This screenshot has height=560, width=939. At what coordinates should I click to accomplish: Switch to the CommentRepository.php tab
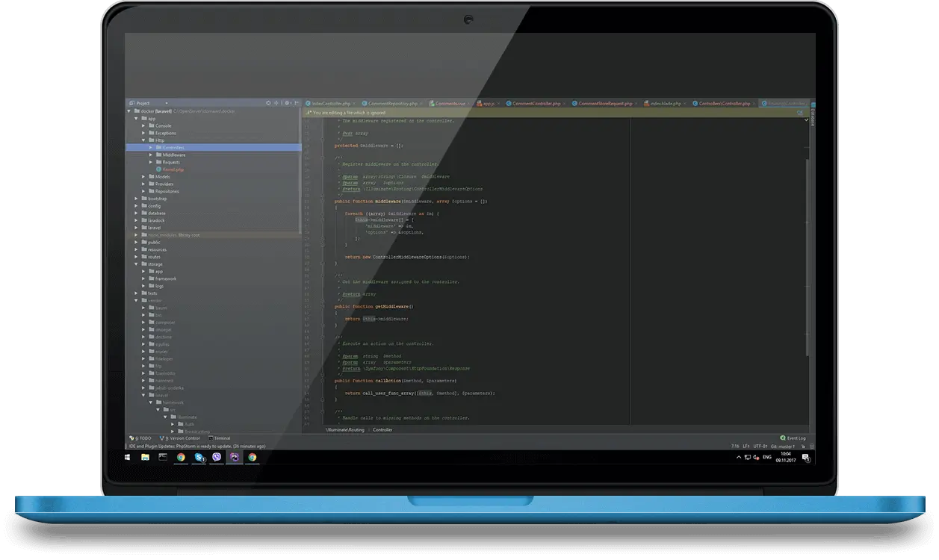[x=393, y=104]
